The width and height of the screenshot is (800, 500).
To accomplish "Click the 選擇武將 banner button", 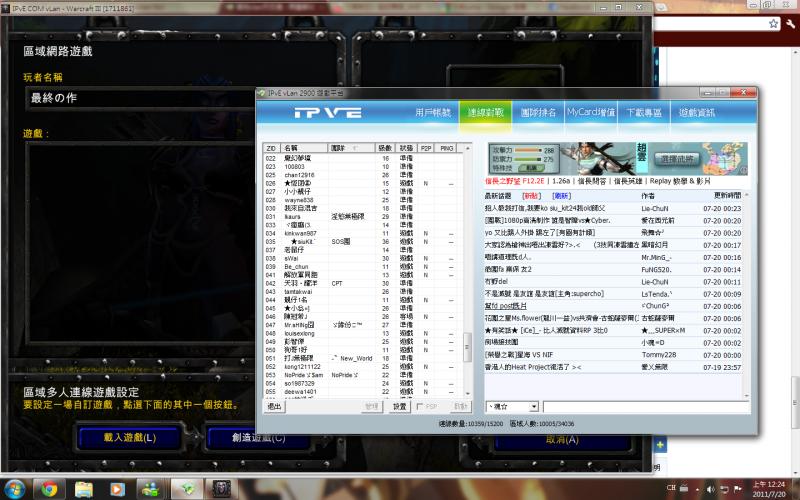I will coord(677,159).
